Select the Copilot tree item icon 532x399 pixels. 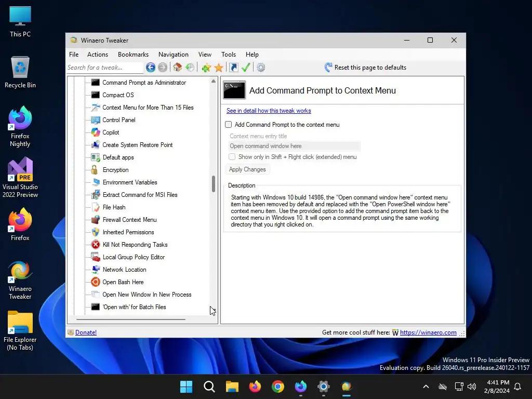[x=96, y=132]
